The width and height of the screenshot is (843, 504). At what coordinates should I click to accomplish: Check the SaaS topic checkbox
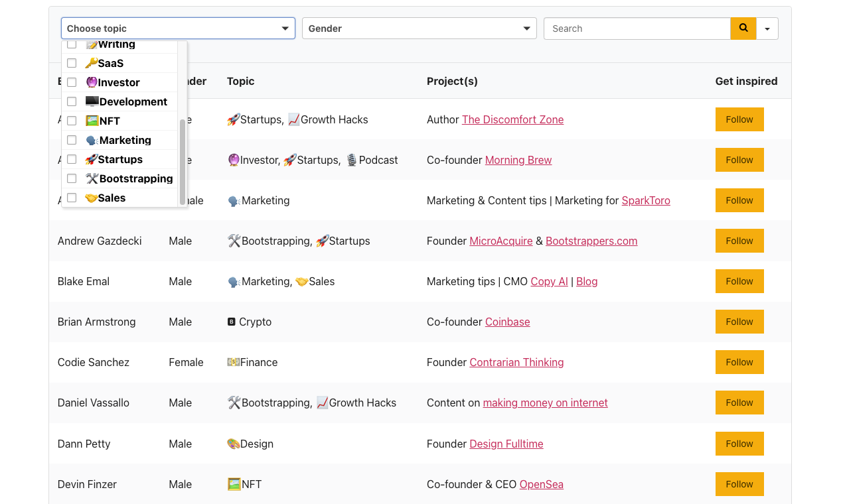72,63
